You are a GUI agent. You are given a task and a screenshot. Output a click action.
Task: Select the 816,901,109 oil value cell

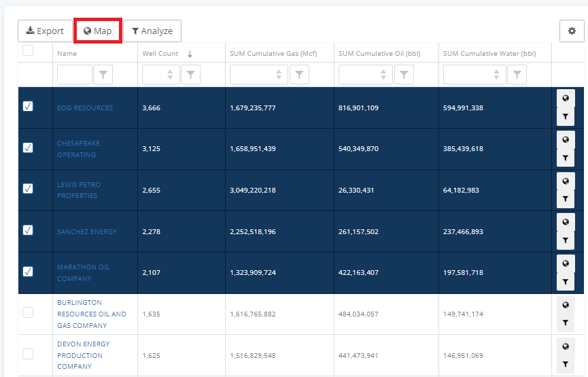[386, 108]
